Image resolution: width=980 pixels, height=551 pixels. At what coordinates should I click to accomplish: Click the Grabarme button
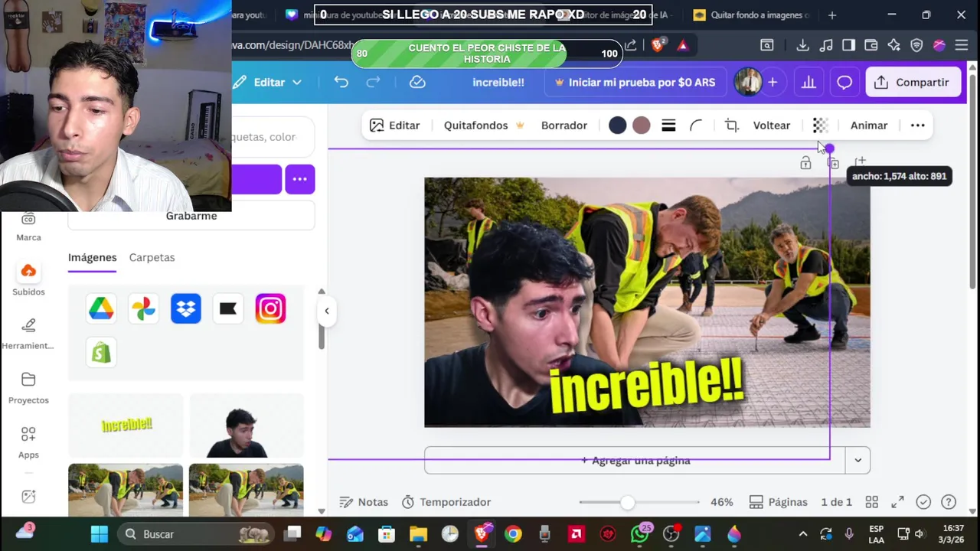[x=191, y=216]
